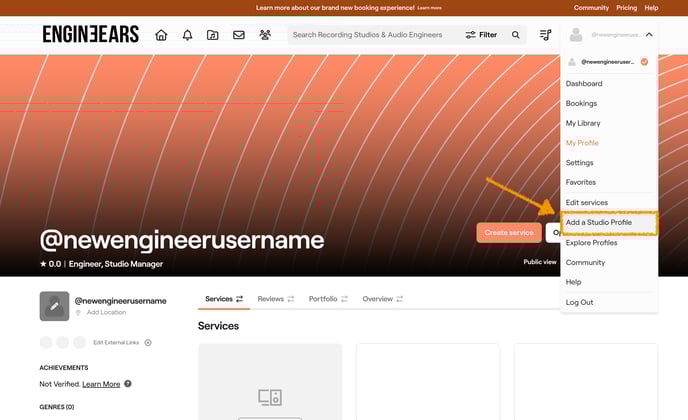The height and width of the screenshot is (420, 688).
Task: Click the question mark help icon
Action: click(128, 384)
